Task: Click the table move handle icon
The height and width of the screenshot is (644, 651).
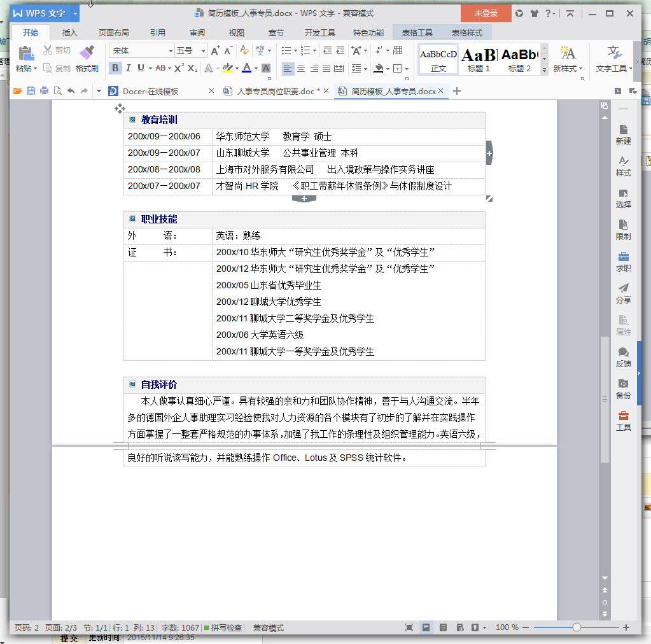Action: coord(120,108)
